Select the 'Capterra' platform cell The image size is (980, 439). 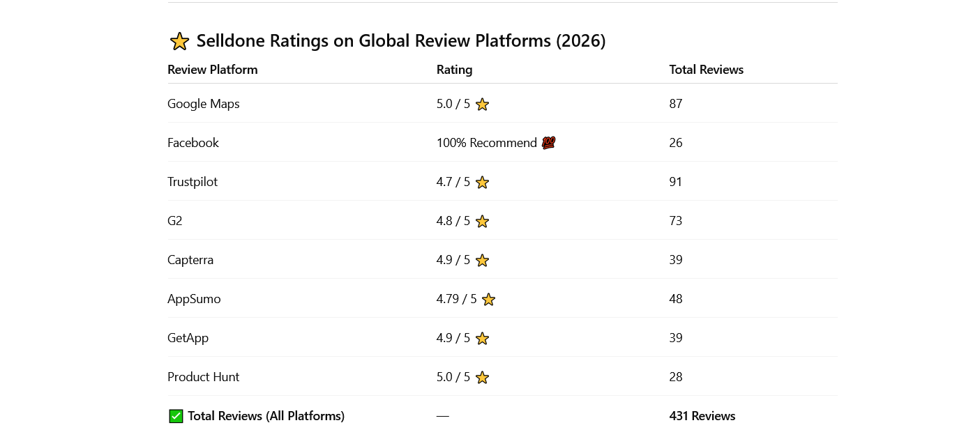[x=190, y=260]
